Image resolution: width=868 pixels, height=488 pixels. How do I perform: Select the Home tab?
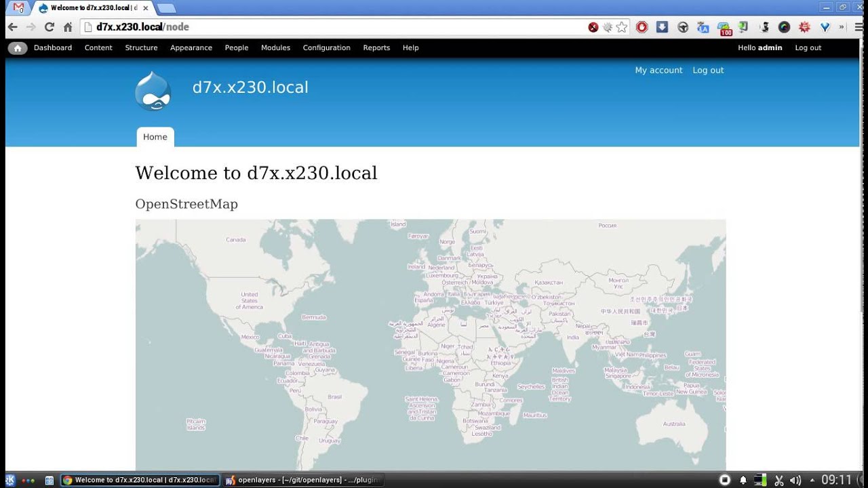pos(155,137)
